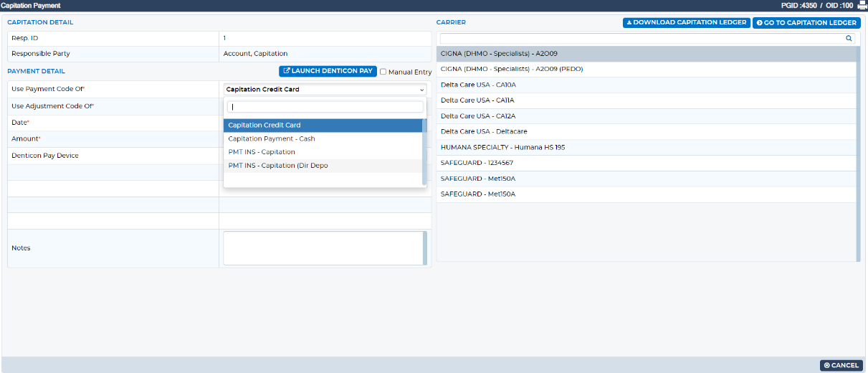Select carrier Delta Care USA - CA11A
This screenshot has height=373, width=868.
pyautogui.click(x=646, y=100)
